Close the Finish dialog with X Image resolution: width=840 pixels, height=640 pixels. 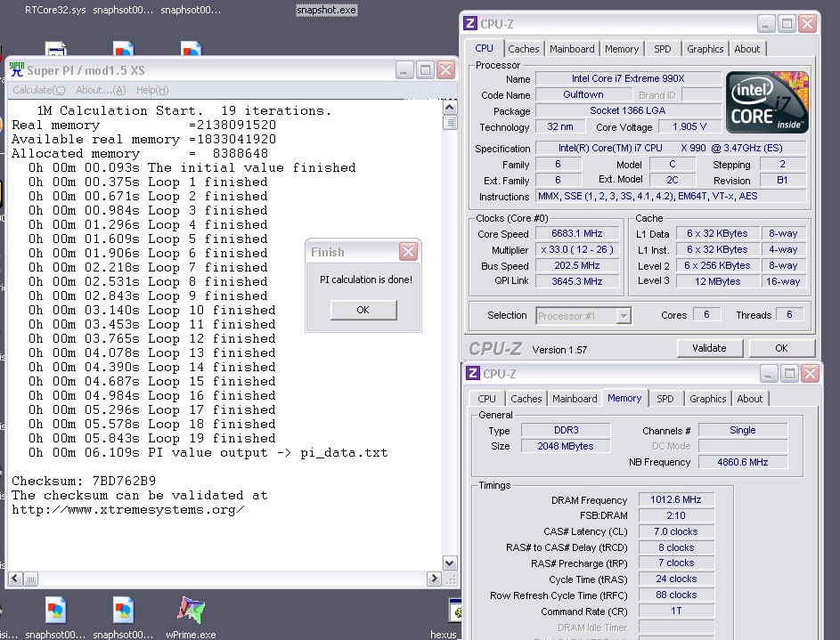407,252
